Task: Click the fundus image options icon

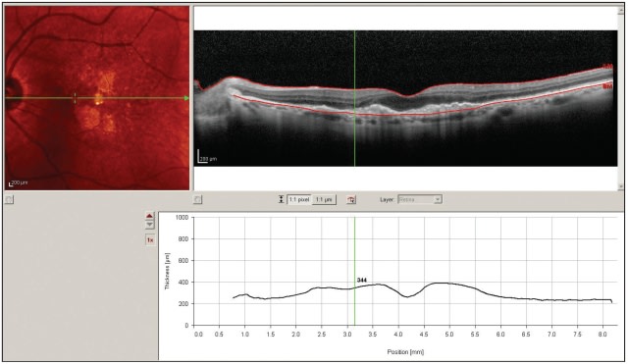Action: (9, 199)
